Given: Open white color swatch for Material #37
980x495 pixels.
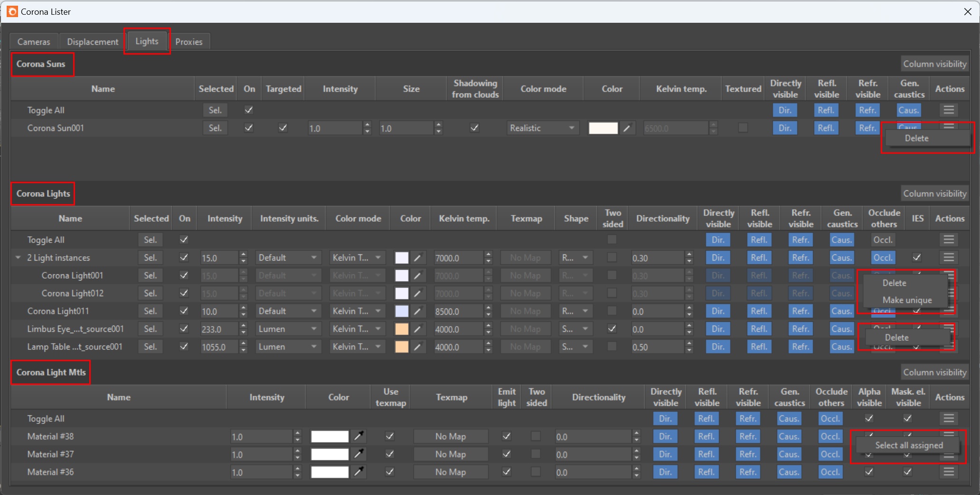Looking at the screenshot, I should pos(330,454).
